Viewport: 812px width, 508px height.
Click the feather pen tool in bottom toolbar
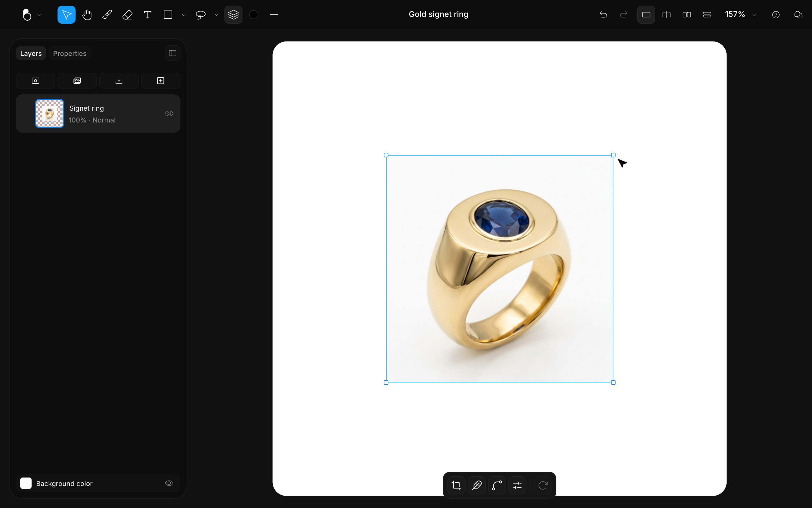click(477, 485)
